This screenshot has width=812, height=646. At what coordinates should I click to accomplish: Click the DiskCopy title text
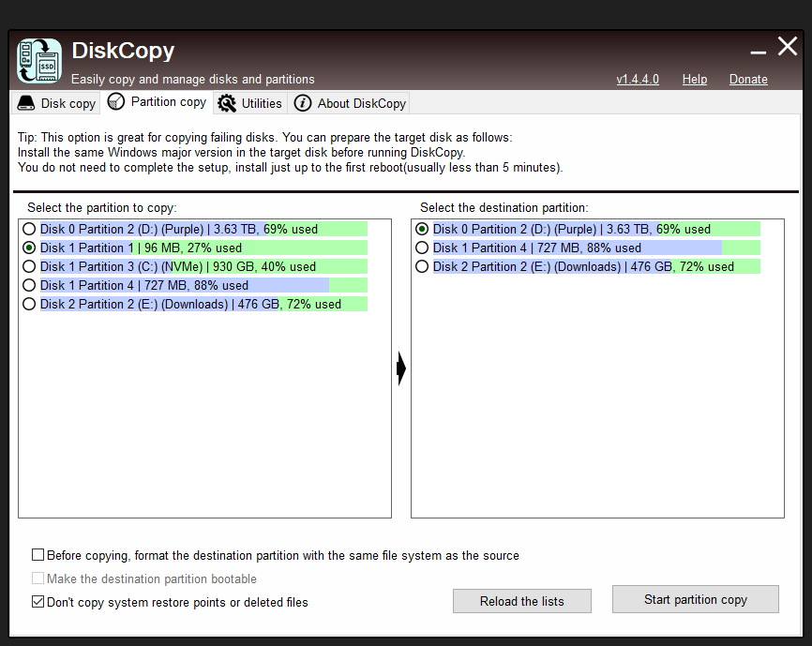pyautogui.click(x=123, y=51)
